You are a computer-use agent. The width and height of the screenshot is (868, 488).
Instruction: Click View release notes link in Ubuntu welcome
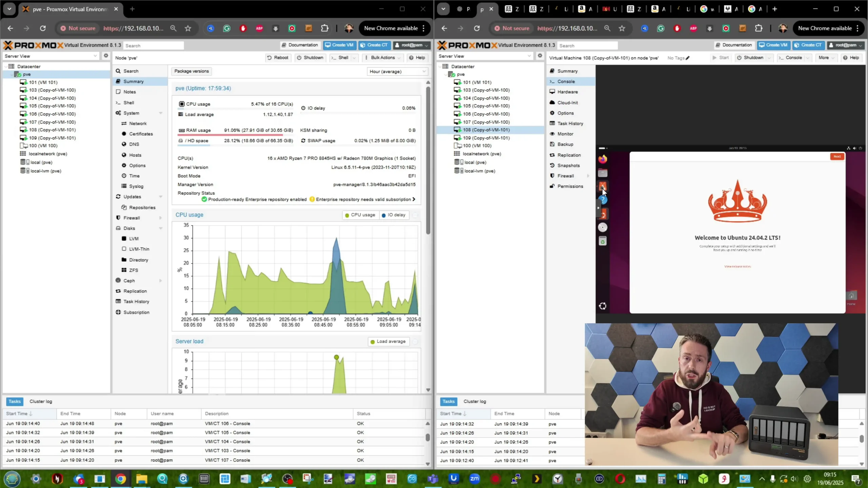(737, 266)
